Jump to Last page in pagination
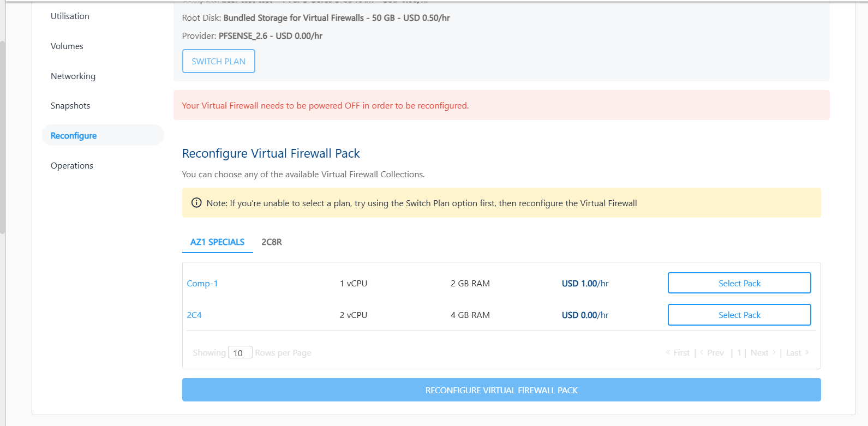This screenshot has width=868, height=426. pyautogui.click(x=794, y=353)
